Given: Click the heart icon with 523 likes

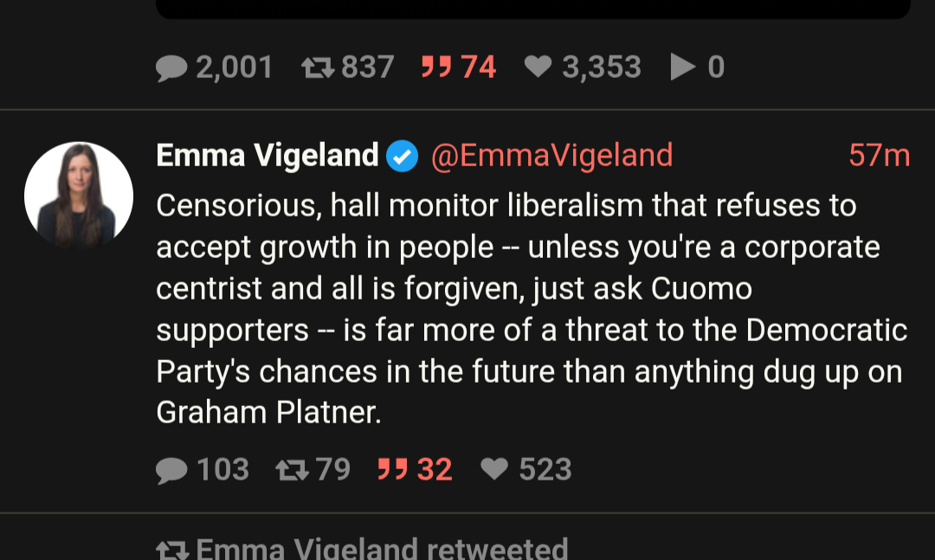Looking at the screenshot, I should tap(494, 469).
